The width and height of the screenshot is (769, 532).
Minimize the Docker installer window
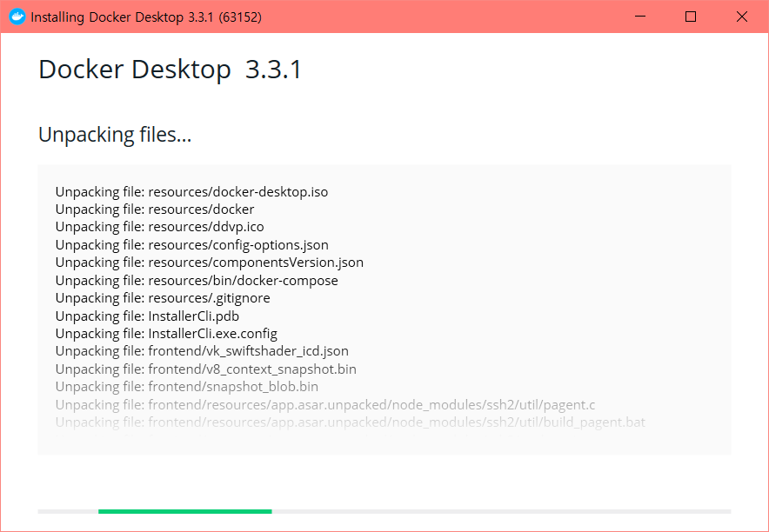click(x=639, y=17)
